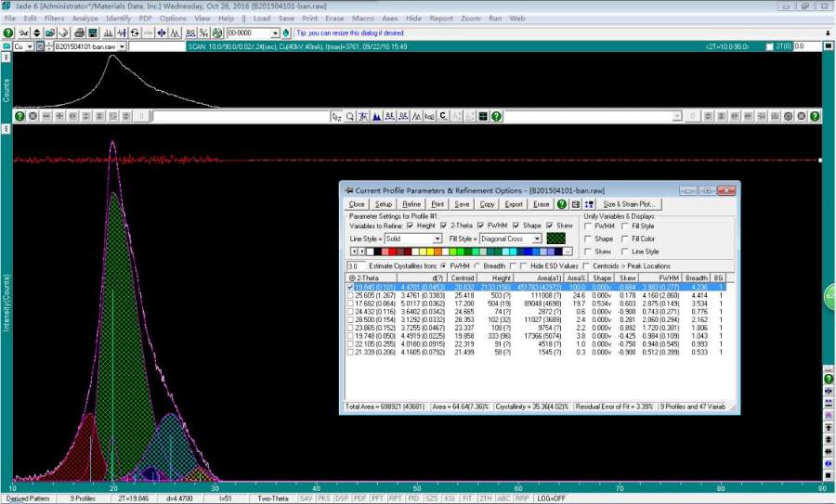The image size is (836, 504).
Task: Click the green help icon in main toolbar
Action: click(7, 33)
